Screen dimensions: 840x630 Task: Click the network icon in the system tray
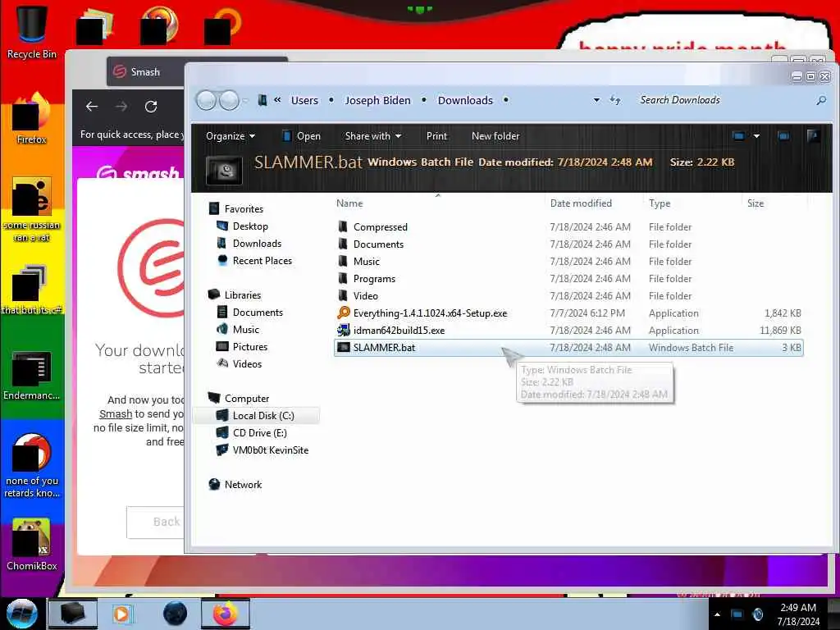pyautogui.click(x=737, y=614)
